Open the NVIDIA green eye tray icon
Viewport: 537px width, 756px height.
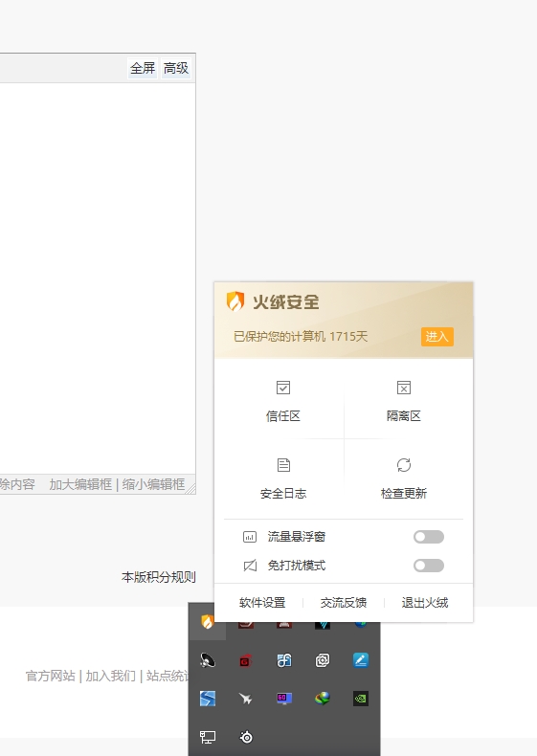click(x=361, y=699)
